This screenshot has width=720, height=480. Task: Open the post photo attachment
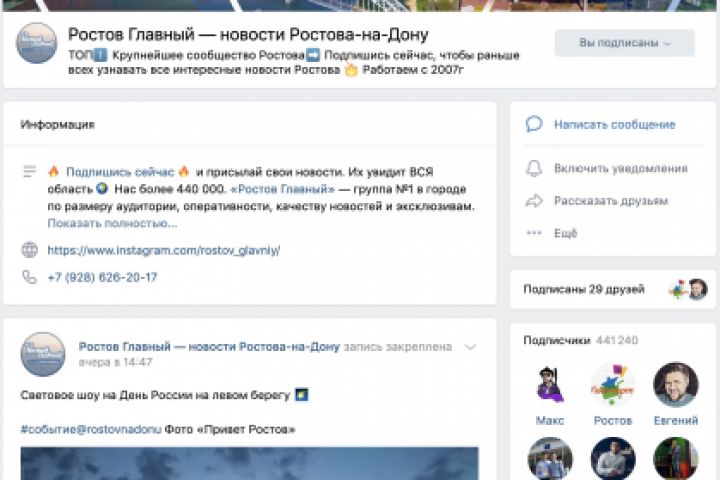(x=249, y=463)
